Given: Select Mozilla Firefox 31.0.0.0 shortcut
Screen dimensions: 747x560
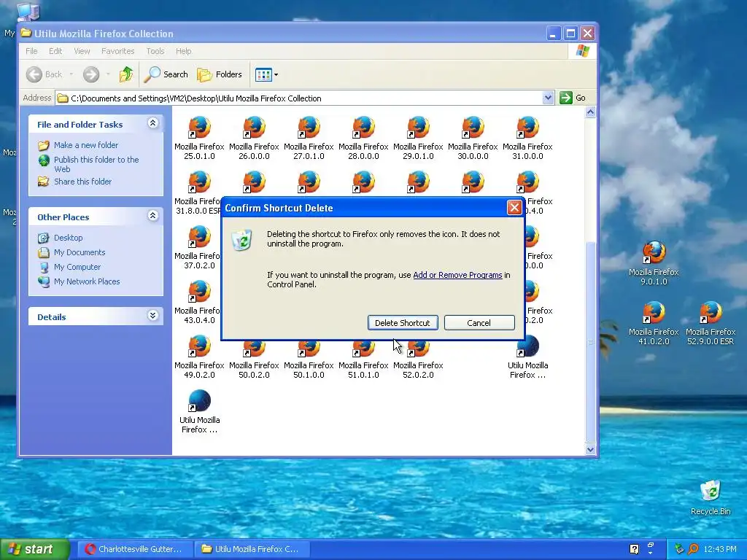Looking at the screenshot, I should tap(528, 137).
